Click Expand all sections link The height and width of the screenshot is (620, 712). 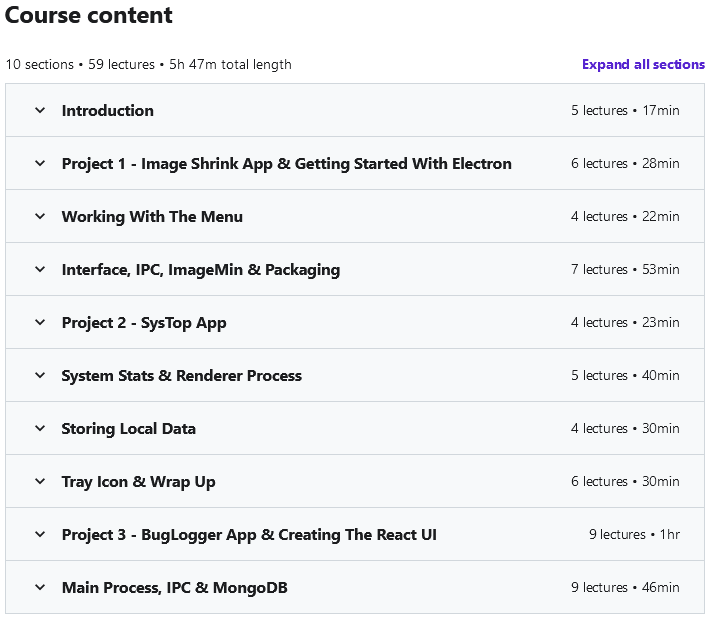click(x=643, y=64)
